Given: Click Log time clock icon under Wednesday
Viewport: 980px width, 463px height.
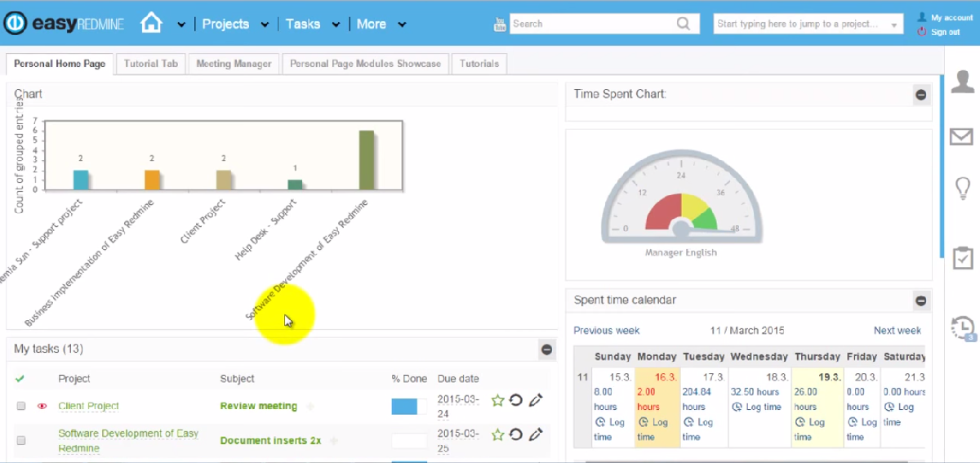Looking at the screenshot, I should (737, 407).
